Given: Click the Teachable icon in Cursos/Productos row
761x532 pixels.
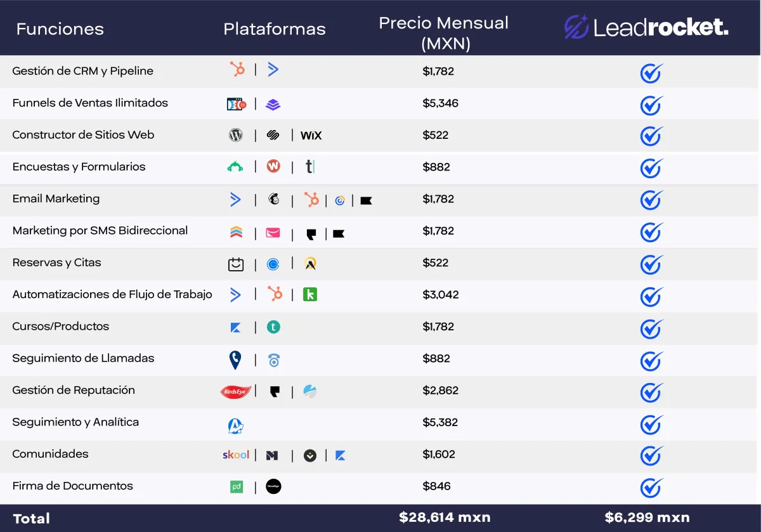Looking at the screenshot, I should pos(273,327).
